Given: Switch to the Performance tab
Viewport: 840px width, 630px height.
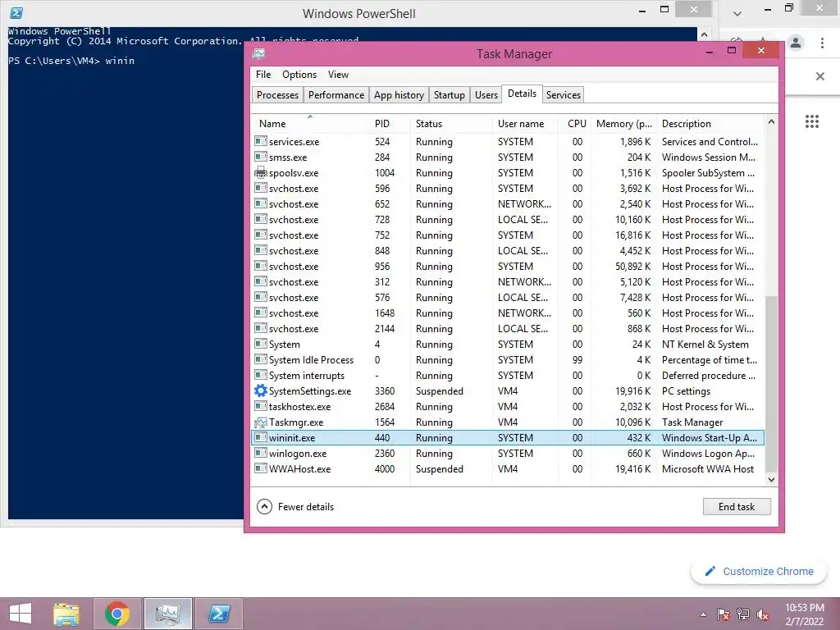Looking at the screenshot, I should click(336, 95).
